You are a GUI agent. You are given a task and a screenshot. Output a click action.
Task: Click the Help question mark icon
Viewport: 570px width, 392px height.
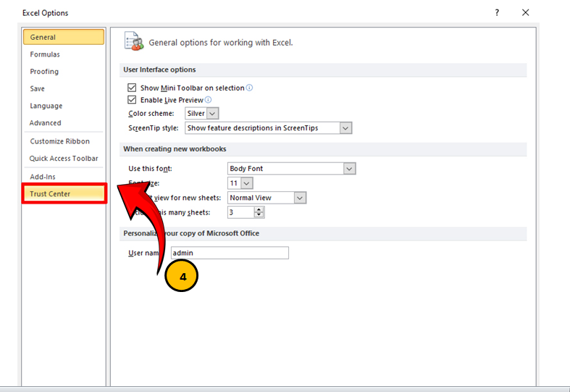click(x=497, y=12)
